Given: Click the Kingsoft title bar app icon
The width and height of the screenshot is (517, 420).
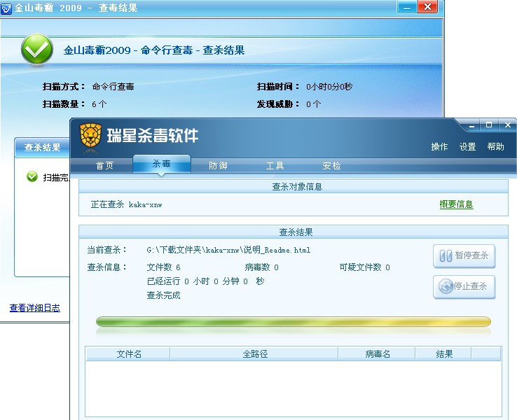Looking at the screenshot, I should pos(6,8).
